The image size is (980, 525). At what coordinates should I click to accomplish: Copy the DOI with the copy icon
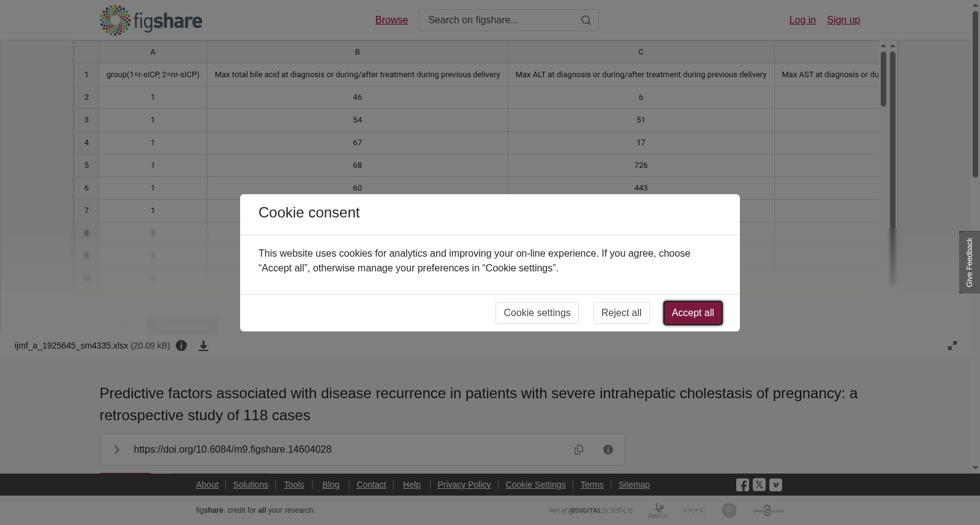[579, 450]
